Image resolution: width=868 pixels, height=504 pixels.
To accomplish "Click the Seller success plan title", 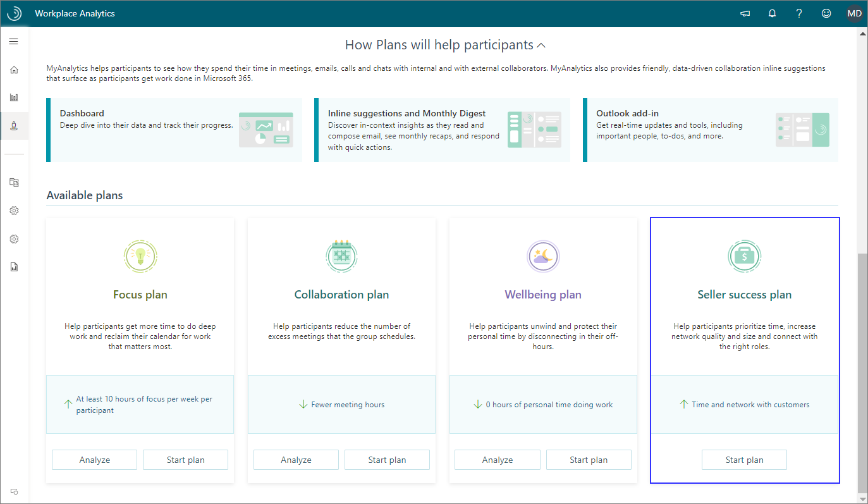I will tap(745, 295).
